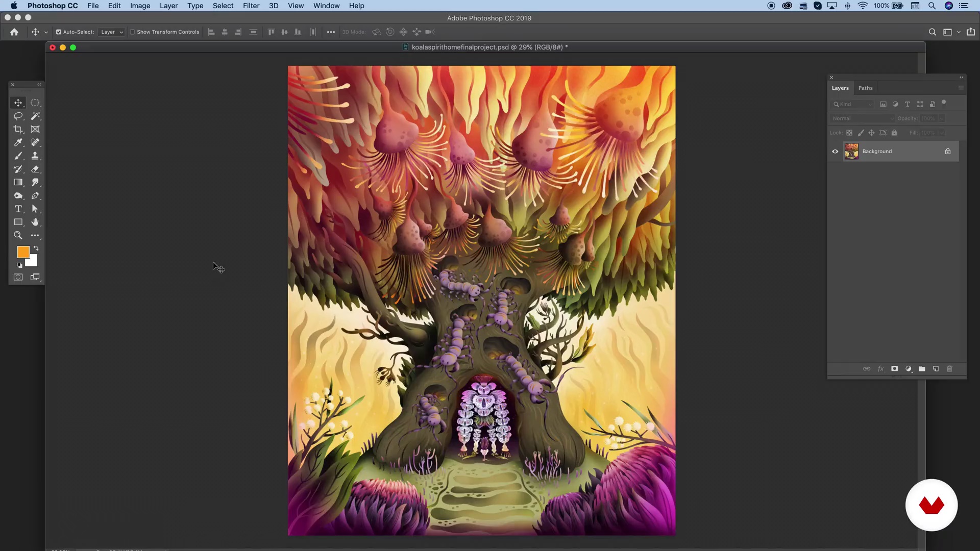Click the Home icon in options bar
This screenshot has width=980, height=551.
coord(14,32)
